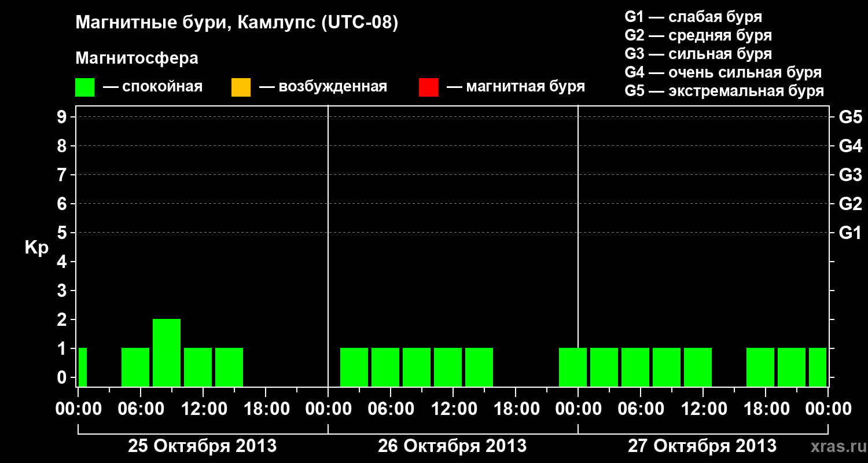This screenshot has height=463, width=868.
Task: Click the '06:00' tick label for 25 October
Action: point(141,409)
